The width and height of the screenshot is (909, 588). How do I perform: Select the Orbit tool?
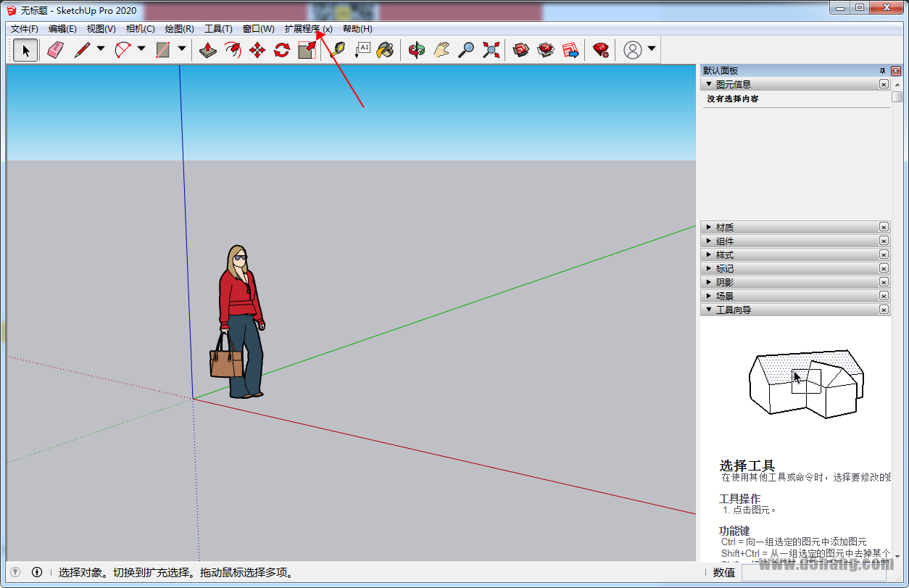(417, 49)
